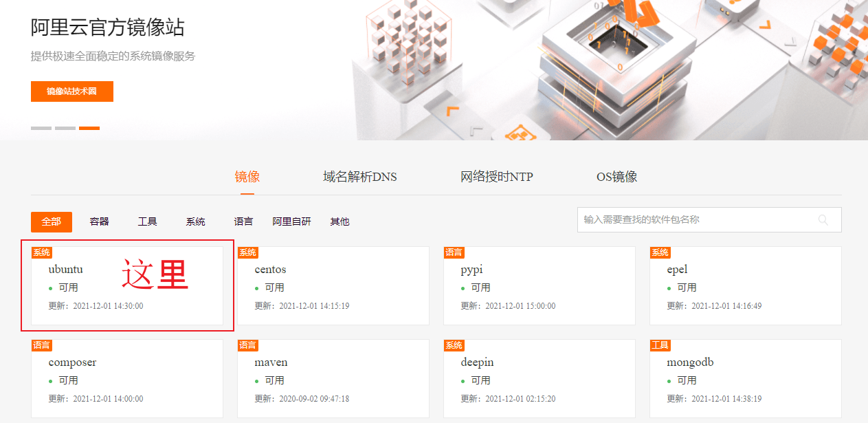Click the package search input field
Viewport: 868px width, 423px height.
[687, 219]
